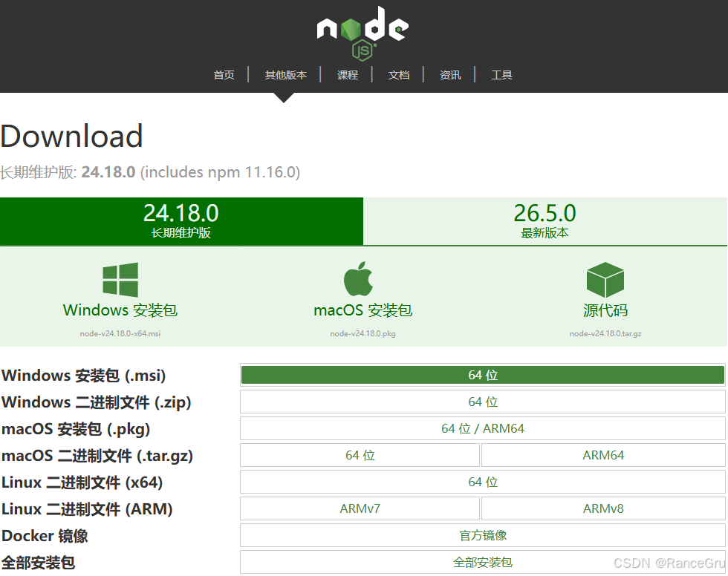Open the 全部安装包 link in table
This screenshot has height=576, width=728.
pos(483,562)
